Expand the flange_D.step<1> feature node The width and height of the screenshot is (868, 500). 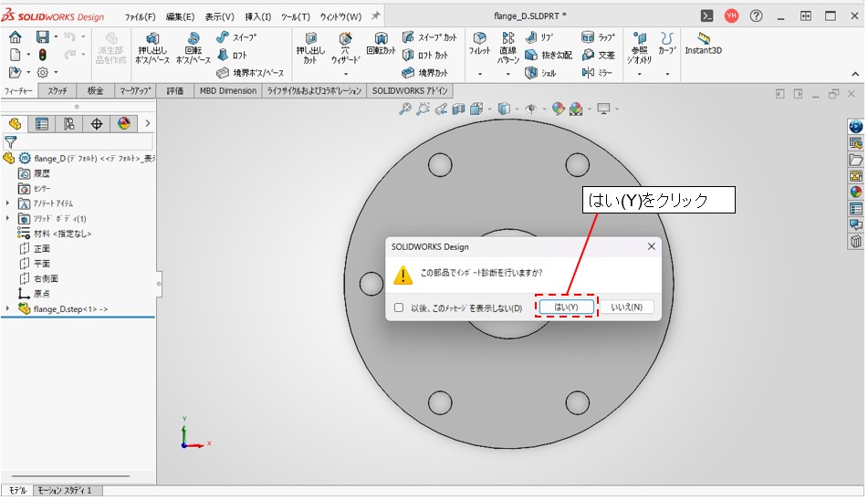[7, 308]
